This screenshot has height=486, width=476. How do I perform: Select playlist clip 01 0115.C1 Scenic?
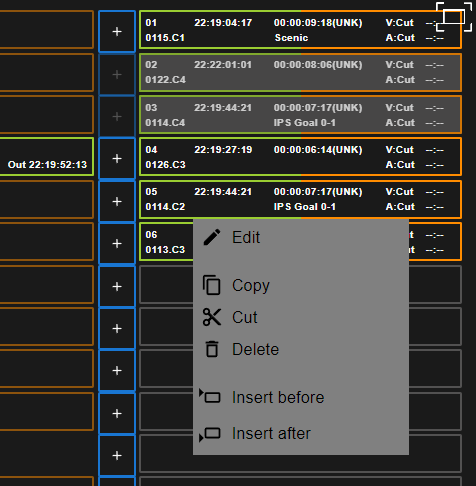[300, 30]
